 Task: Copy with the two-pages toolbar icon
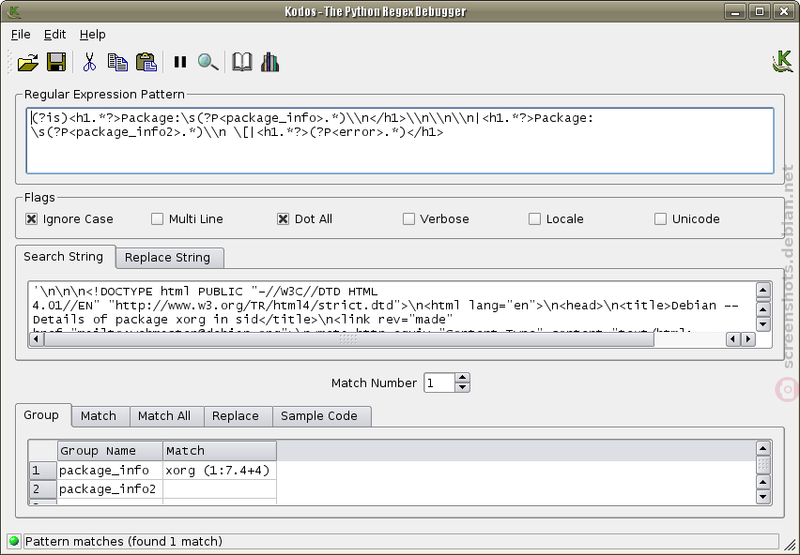coord(118,62)
